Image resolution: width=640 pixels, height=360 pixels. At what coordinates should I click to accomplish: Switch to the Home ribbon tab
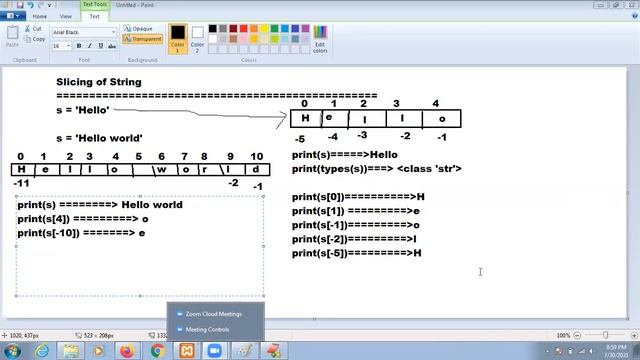[40, 16]
